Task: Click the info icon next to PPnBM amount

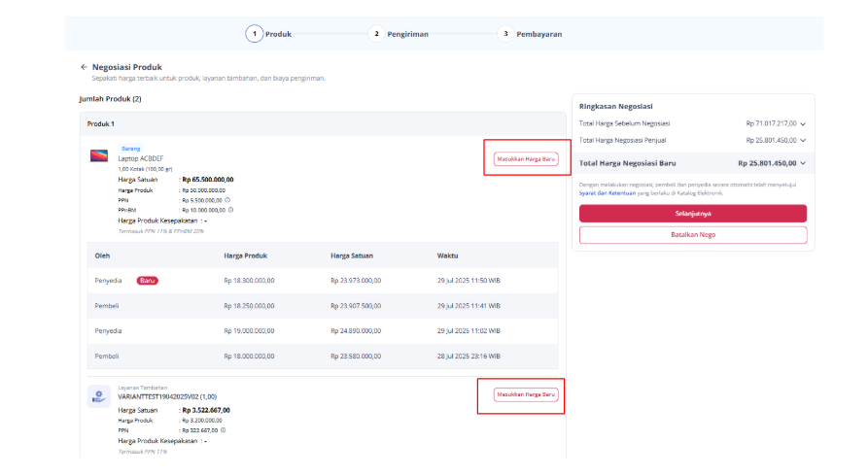Action: [x=230, y=211]
